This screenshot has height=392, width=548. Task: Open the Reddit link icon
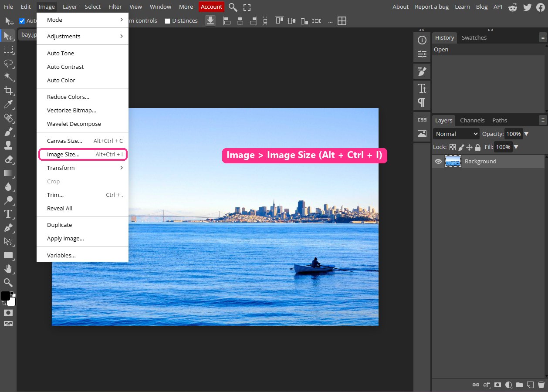[x=513, y=7]
